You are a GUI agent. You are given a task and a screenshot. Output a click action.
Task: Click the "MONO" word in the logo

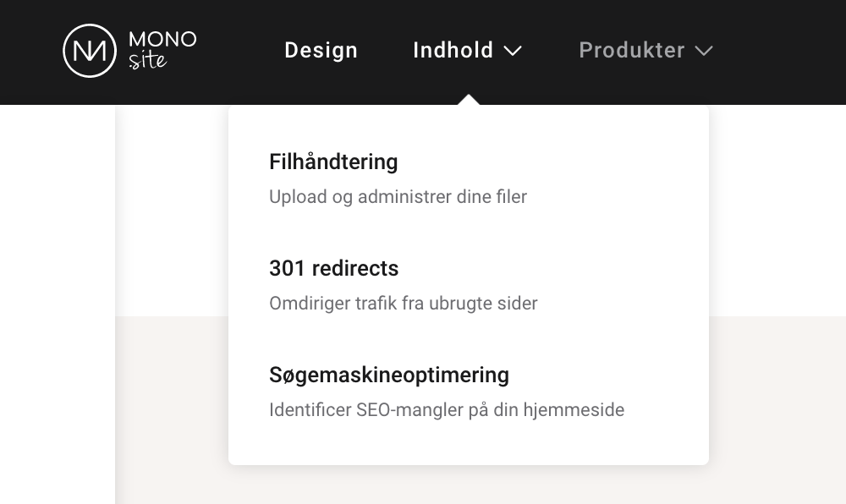point(162,39)
